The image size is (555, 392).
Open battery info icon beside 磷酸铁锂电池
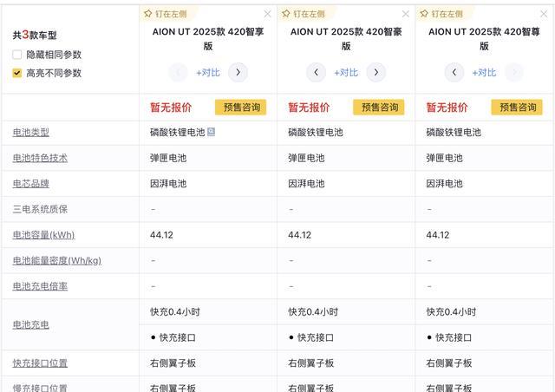click(211, 132)
